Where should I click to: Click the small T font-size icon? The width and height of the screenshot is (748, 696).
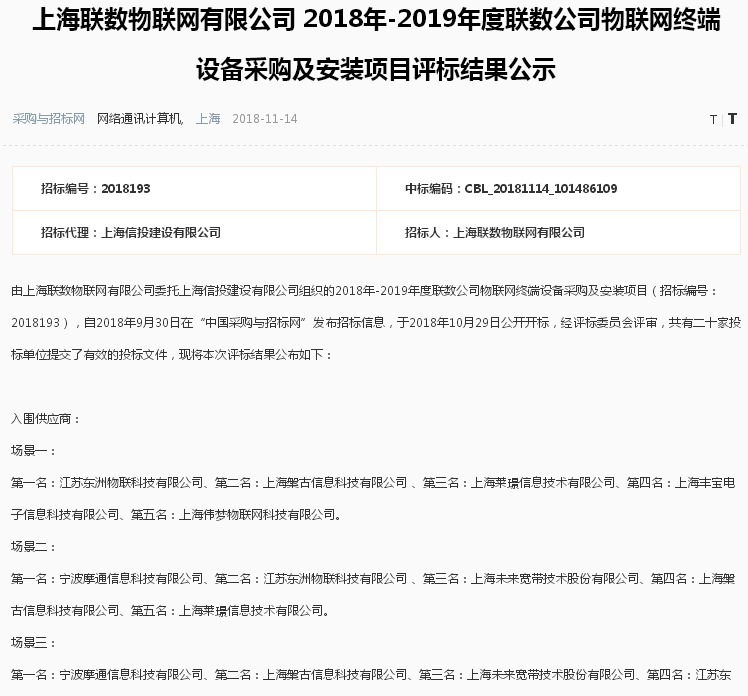point(713,119)
